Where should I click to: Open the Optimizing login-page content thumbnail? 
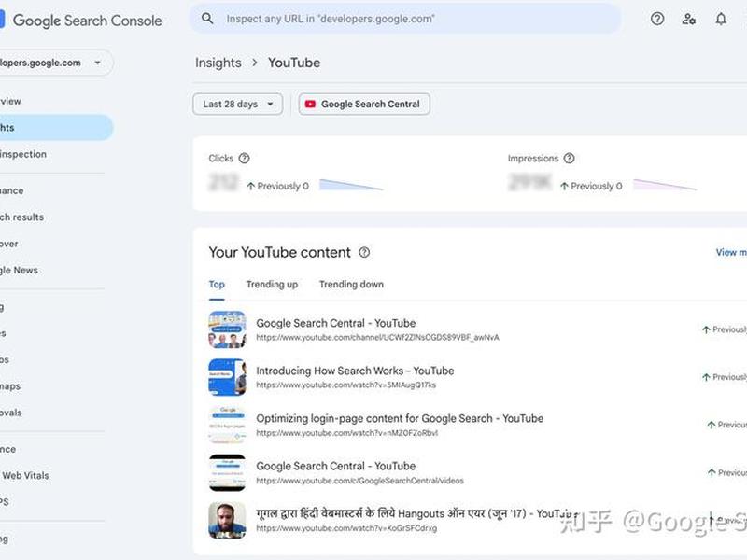click(x=227, y=425)
